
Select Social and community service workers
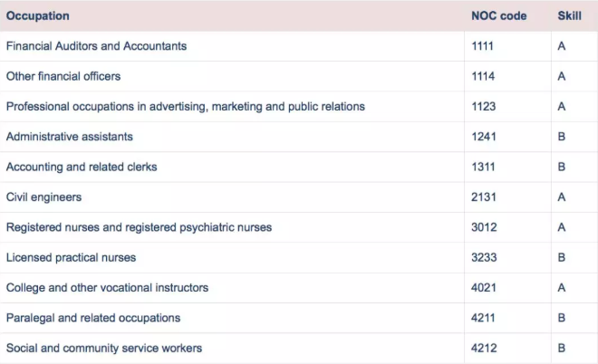tap(104, 348)
